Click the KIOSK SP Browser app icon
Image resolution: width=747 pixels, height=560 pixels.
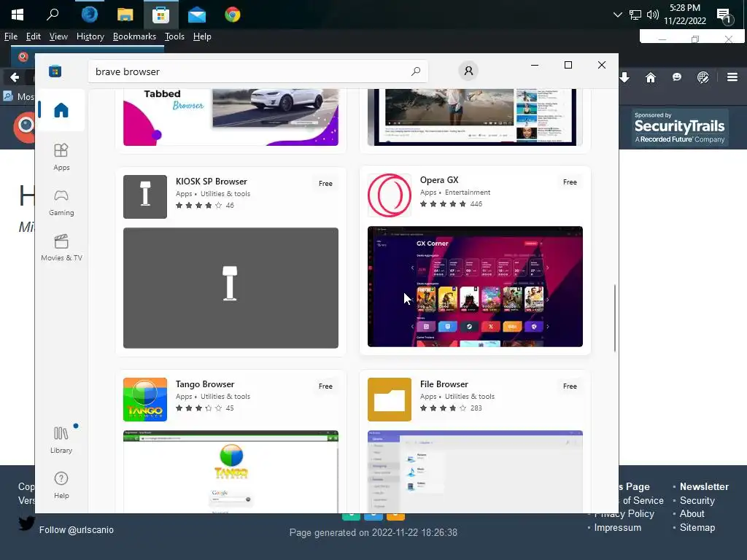point(145,197)
